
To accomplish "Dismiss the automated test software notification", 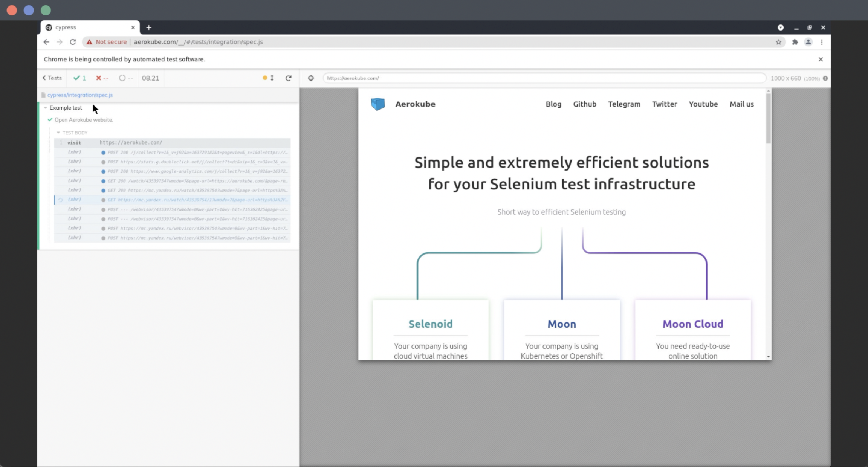I will tap(821, 59).
